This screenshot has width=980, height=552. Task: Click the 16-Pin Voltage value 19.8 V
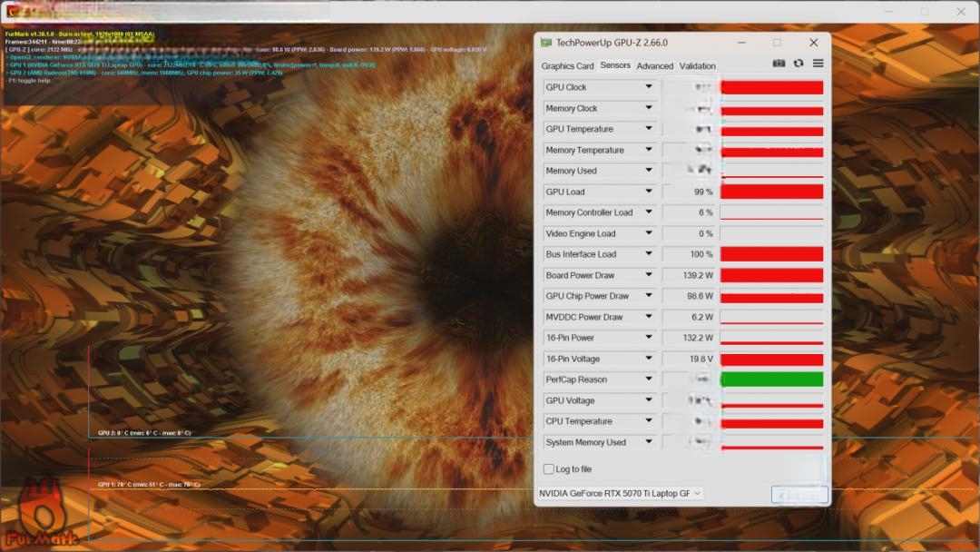(701, 359)
